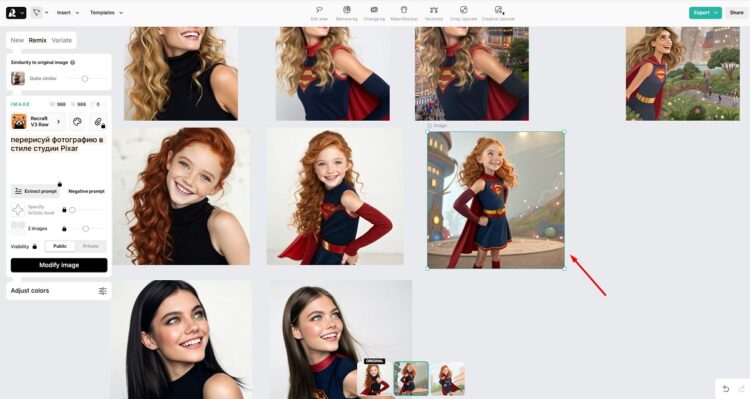
Task: Open the Templates dropdown menu
Action: tap(106, 12)
